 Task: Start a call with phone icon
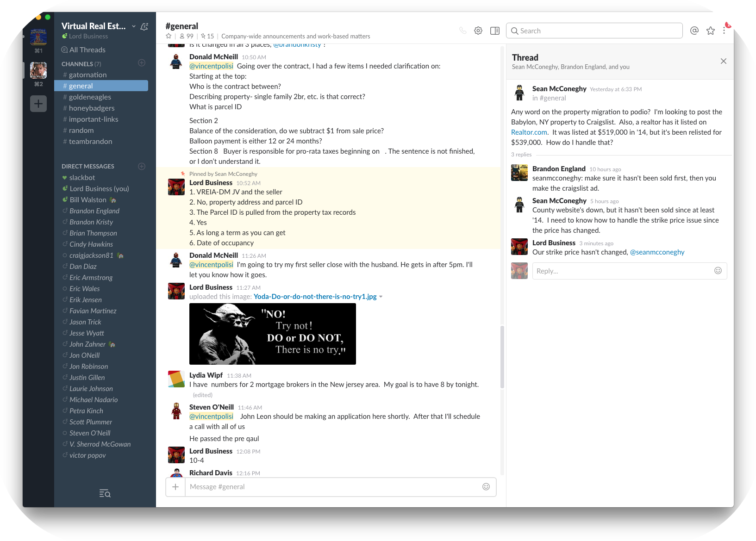pos(462,31)
